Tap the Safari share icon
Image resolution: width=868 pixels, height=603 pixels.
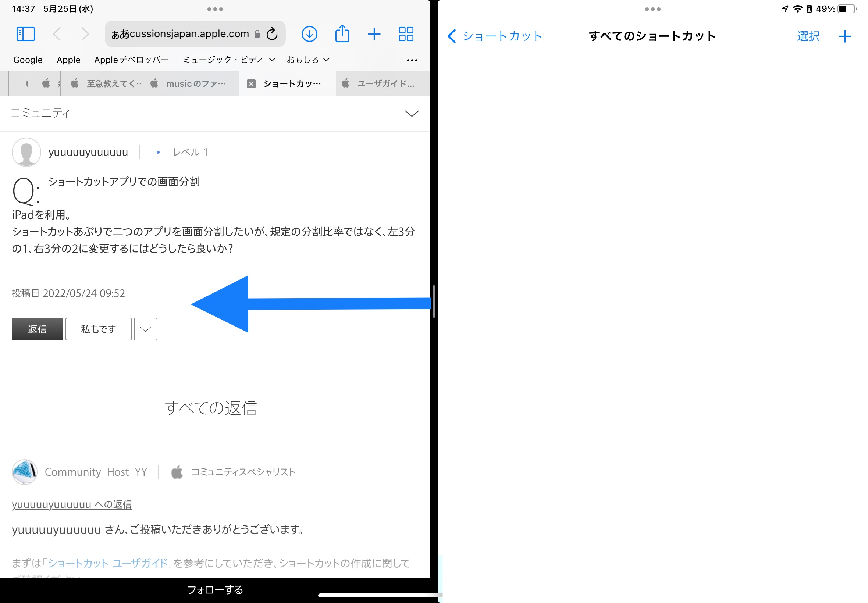pos(342,34)
